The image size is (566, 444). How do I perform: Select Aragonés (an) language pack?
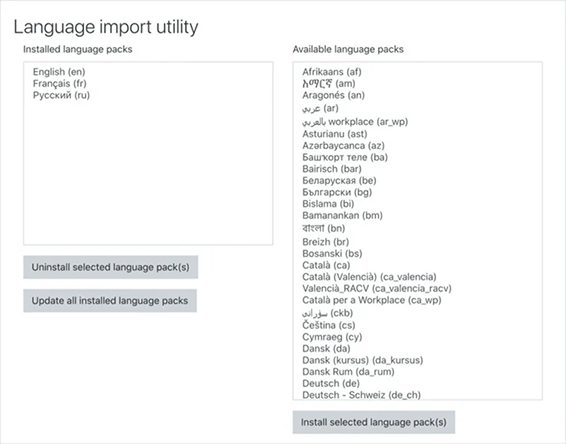334,95
